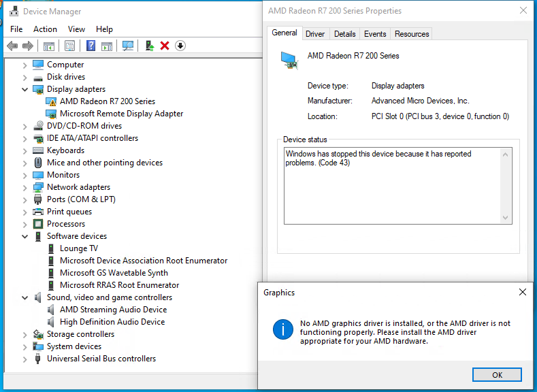Select Microsoft Device Association Root Enumerator
The image size is (537, 392).
click(144, 261)
